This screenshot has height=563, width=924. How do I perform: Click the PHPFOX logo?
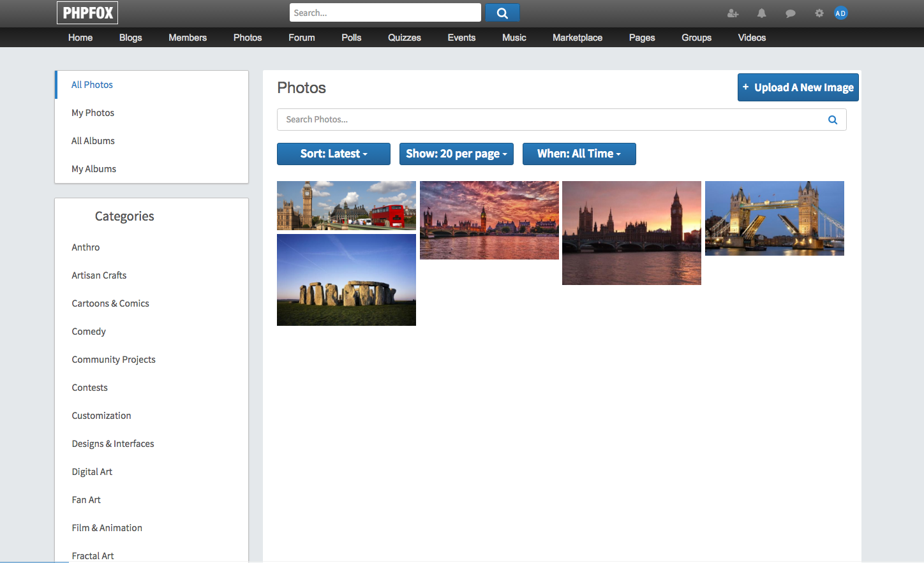click(87, 13)
